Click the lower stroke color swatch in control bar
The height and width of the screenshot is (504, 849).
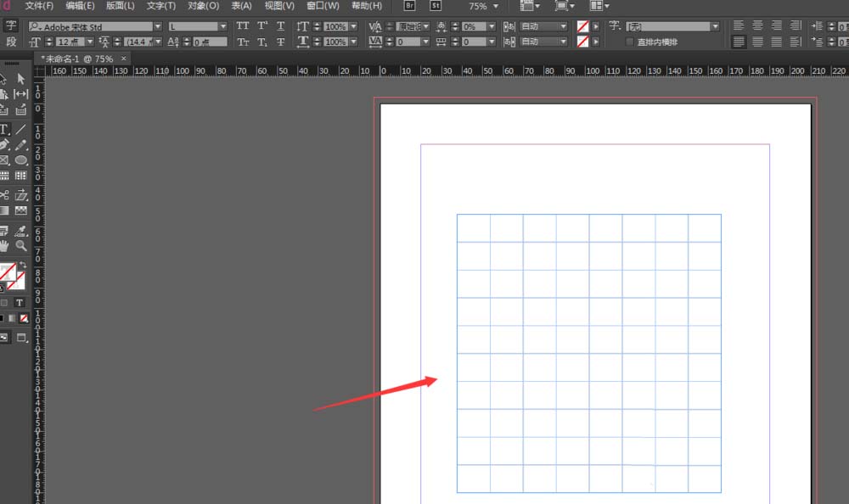coord(582,41)
